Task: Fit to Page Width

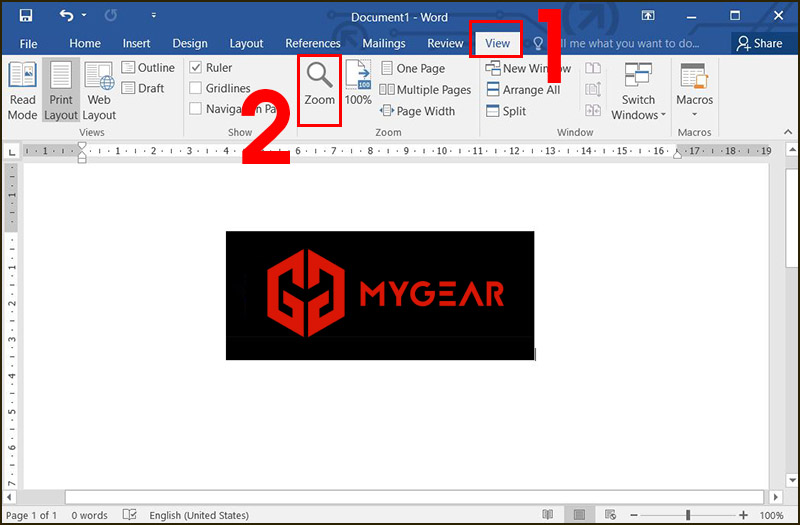Action: pos(417,111)
